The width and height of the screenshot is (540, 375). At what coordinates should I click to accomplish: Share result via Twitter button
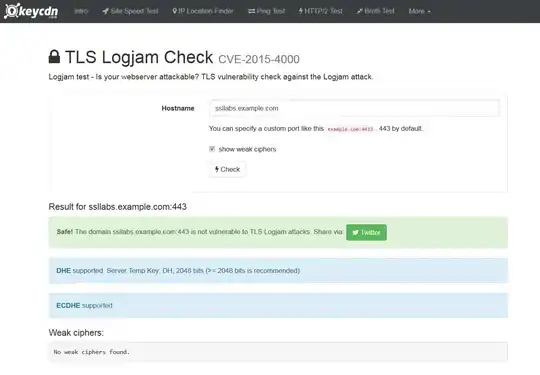(x=366, y=232)
